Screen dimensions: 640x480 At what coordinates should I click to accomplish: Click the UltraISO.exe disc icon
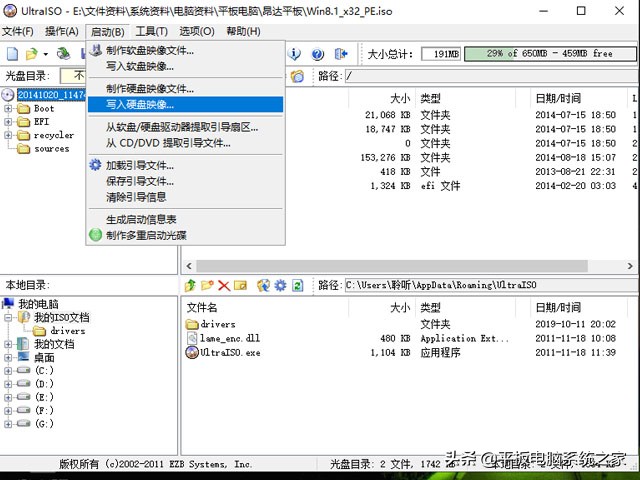pos(192,352)
